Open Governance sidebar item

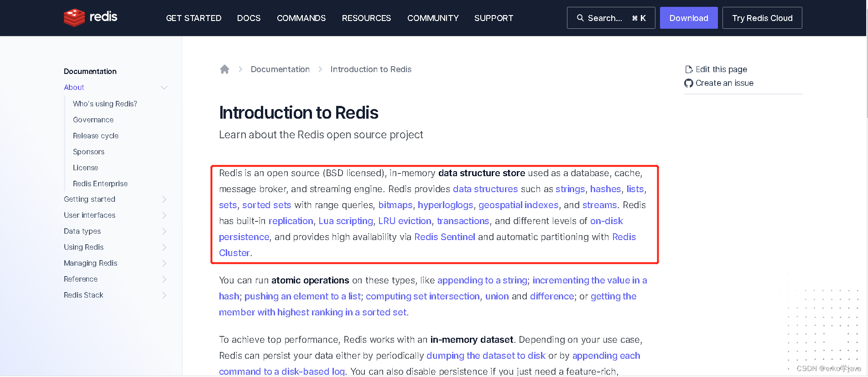tap(93, 120)
